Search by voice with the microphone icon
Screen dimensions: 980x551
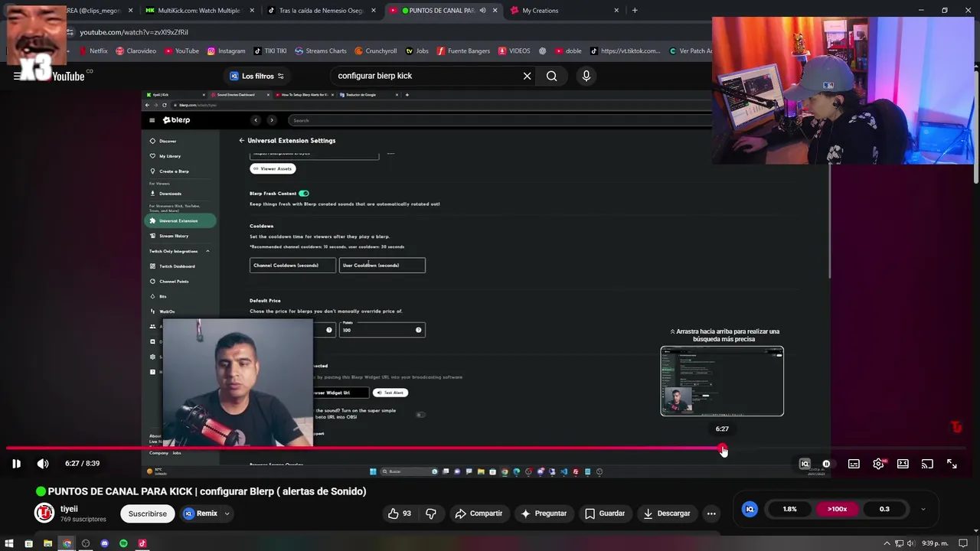586,76
